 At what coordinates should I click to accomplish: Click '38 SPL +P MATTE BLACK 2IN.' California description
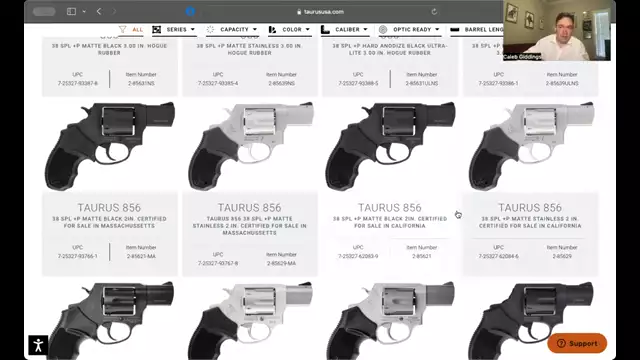click(390, 222)
